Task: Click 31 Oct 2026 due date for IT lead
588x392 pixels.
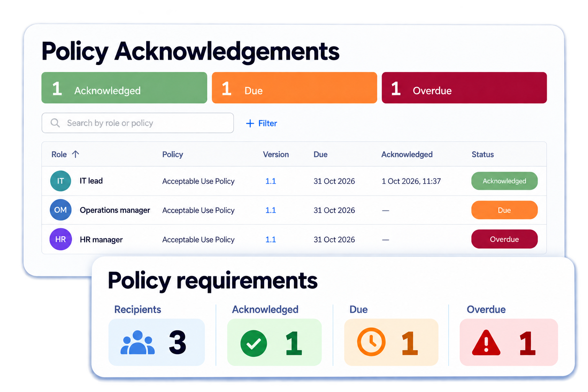Action: pos(334,181)
